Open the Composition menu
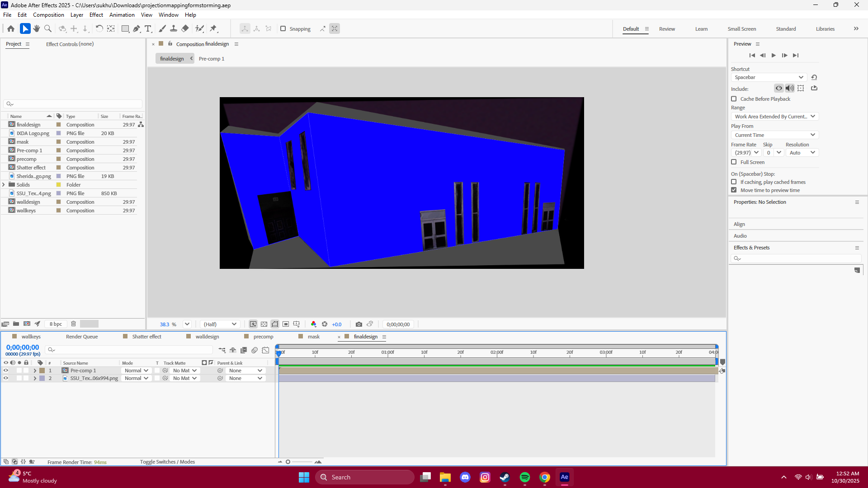 (x=48, y=14)
